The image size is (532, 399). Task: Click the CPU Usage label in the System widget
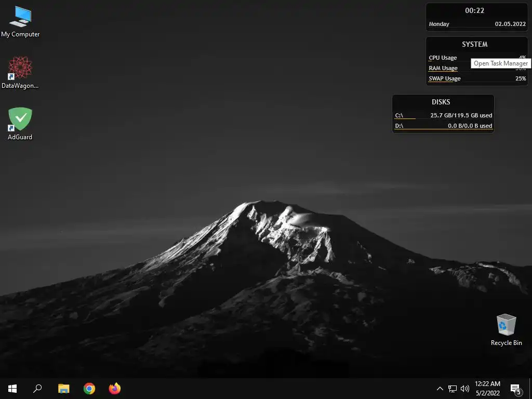(443, 58)
